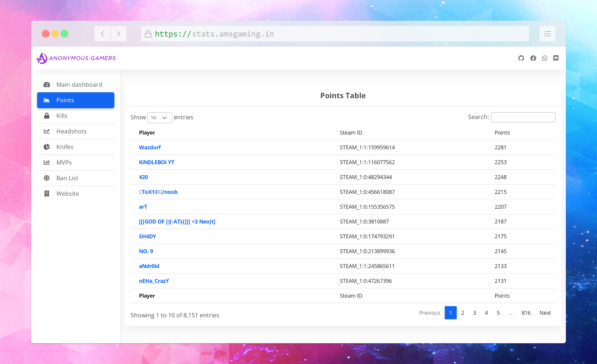Image resolution: width=597 pixels, height=364 pixels.
Task: Click the Anonymous Gamers logo
Action: (76, 58)
